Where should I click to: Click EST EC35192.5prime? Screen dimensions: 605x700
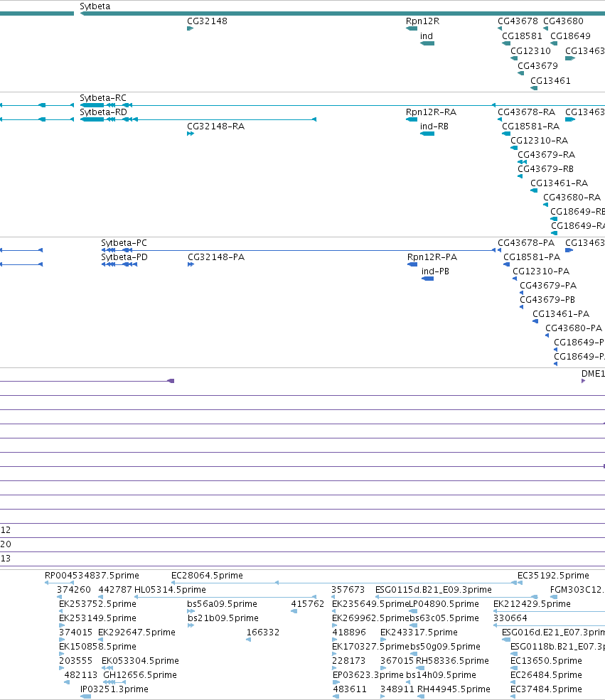tap(553, 576)
